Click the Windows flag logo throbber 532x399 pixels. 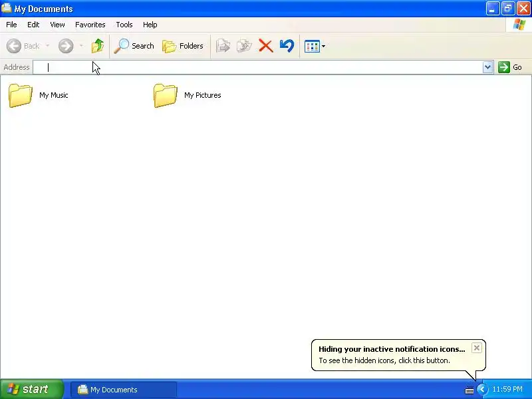pos(519,25)
